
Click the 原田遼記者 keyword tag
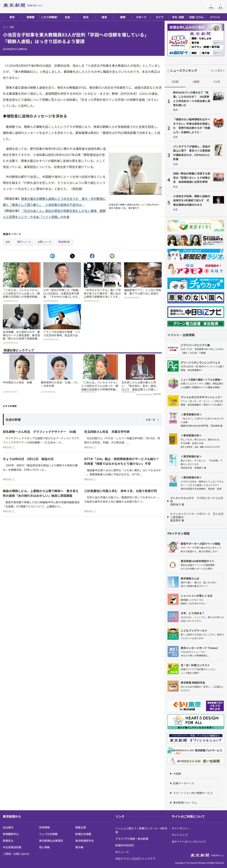(x=64, y=242)
